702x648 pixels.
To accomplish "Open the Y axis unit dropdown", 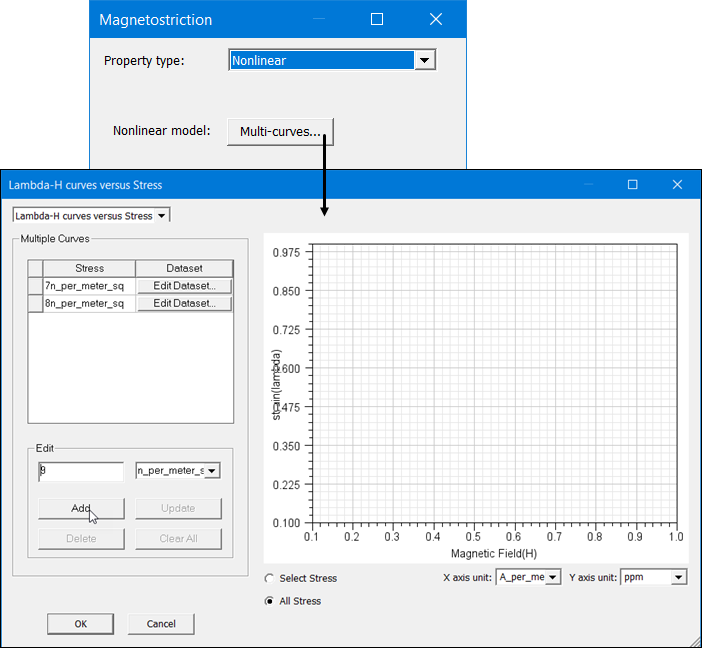I will point(679,577).
